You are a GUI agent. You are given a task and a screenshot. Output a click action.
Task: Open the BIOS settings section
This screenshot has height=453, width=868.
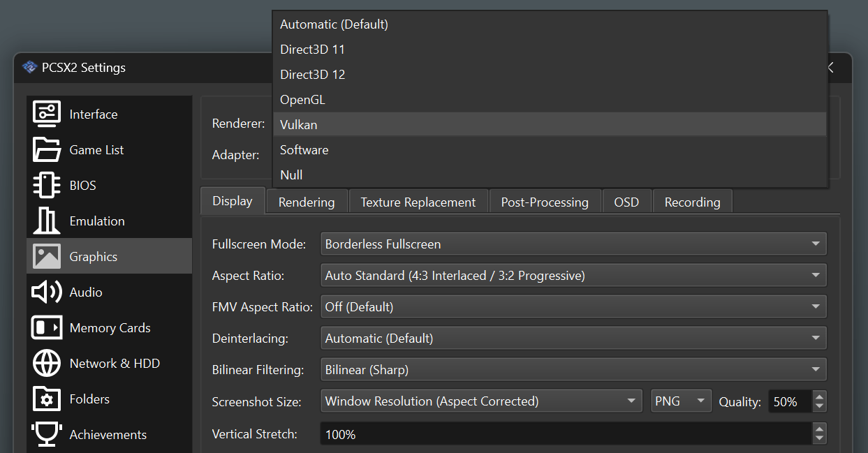82,185
